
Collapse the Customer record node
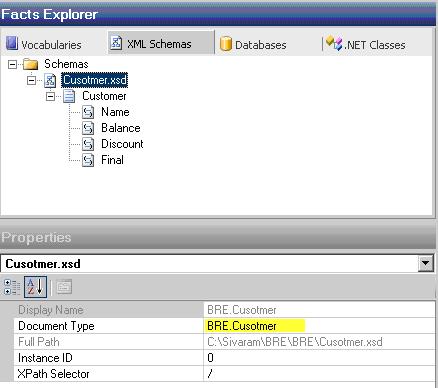click(50, 96)
